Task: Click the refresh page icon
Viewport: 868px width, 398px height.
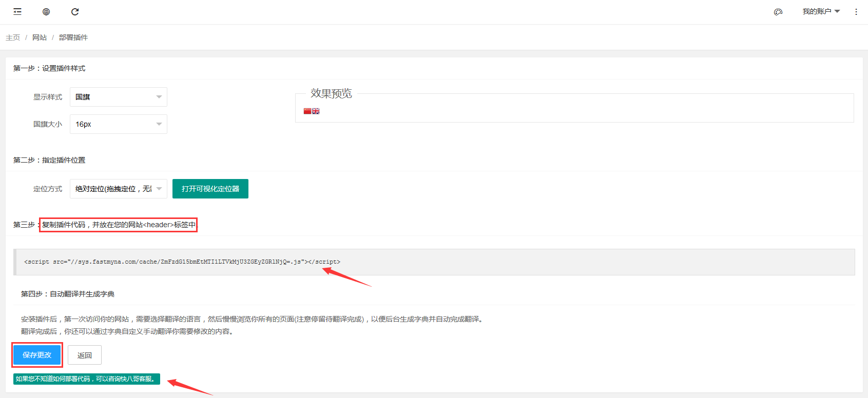Action: [x=75, y=12]
